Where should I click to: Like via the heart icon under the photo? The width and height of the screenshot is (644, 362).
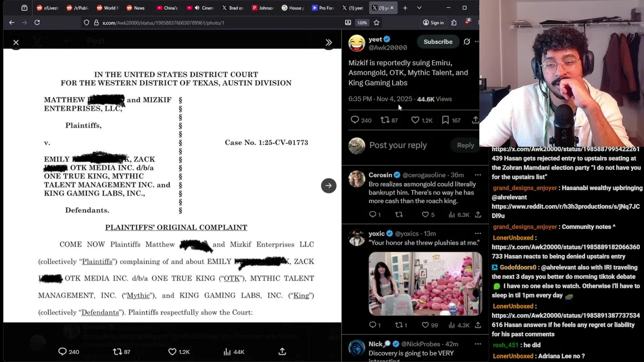coord(172,351)
